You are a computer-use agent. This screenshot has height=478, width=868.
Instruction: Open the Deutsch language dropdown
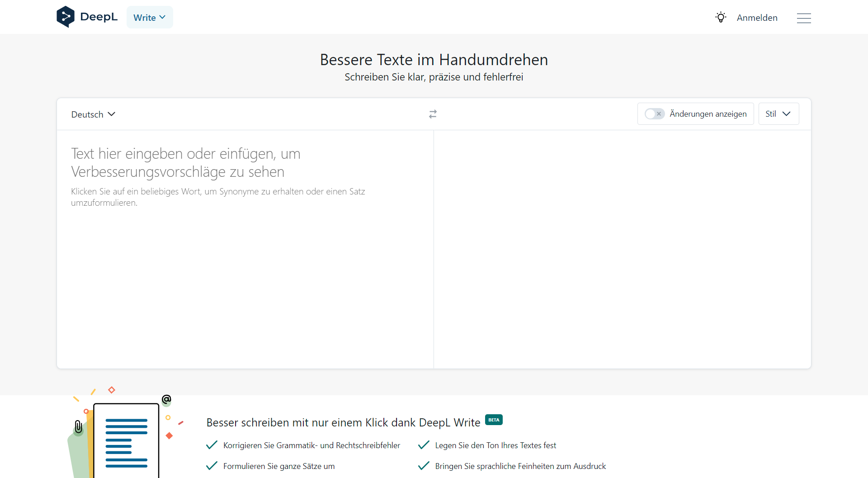tap(93, 114)
